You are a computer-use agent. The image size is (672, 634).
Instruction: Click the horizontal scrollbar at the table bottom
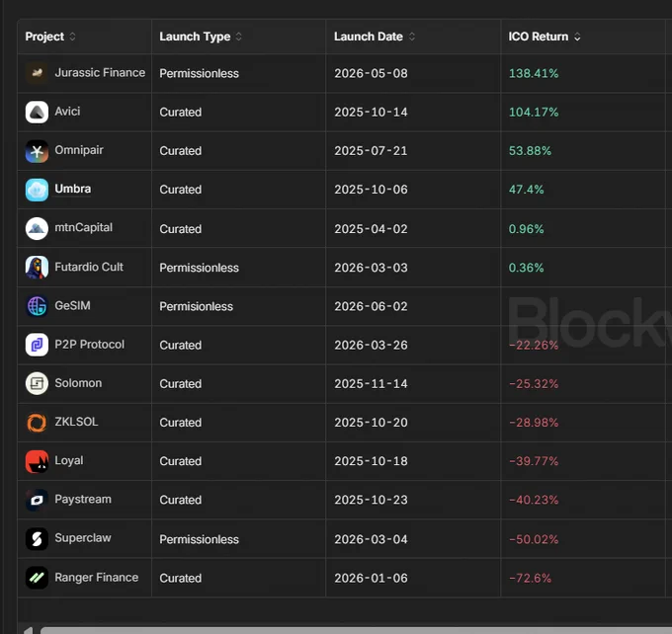pyautogui.click(x=356, y=631)
